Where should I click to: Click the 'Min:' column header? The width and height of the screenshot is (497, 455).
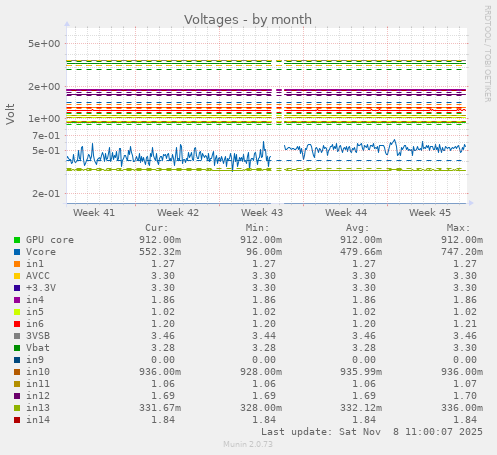[x=257, y=228]
